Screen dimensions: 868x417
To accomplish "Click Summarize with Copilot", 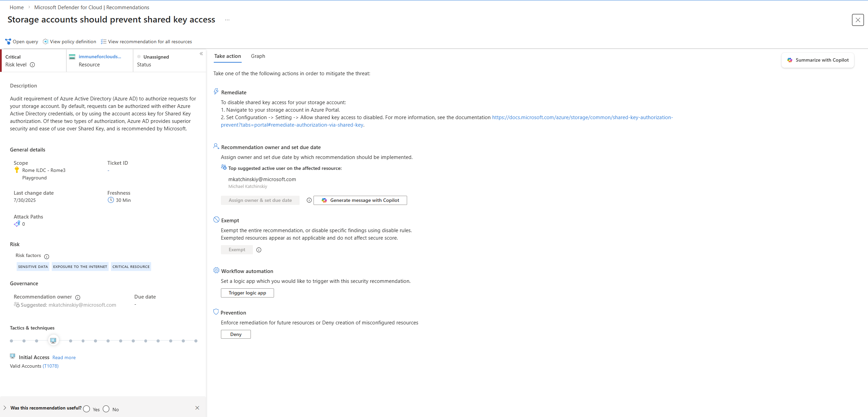I will click(818, 60).
